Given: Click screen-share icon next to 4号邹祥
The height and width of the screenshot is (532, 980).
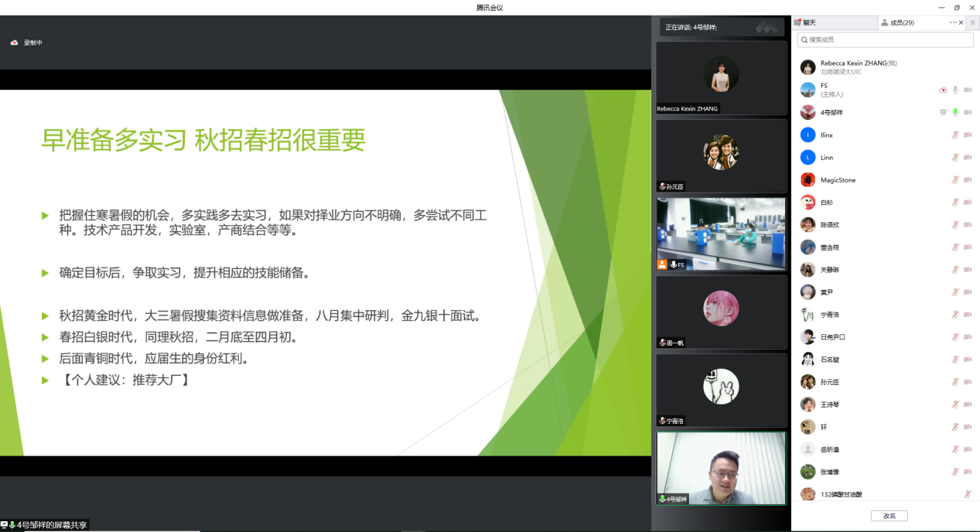Looking at the screenshot, I should (943, 112).
